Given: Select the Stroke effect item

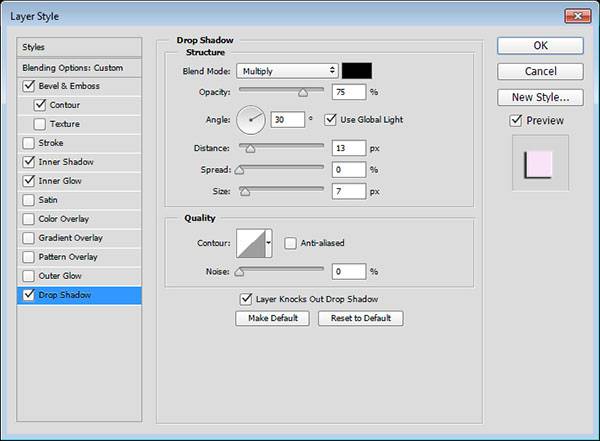Looking at the screenshot, I should (49, 143).
